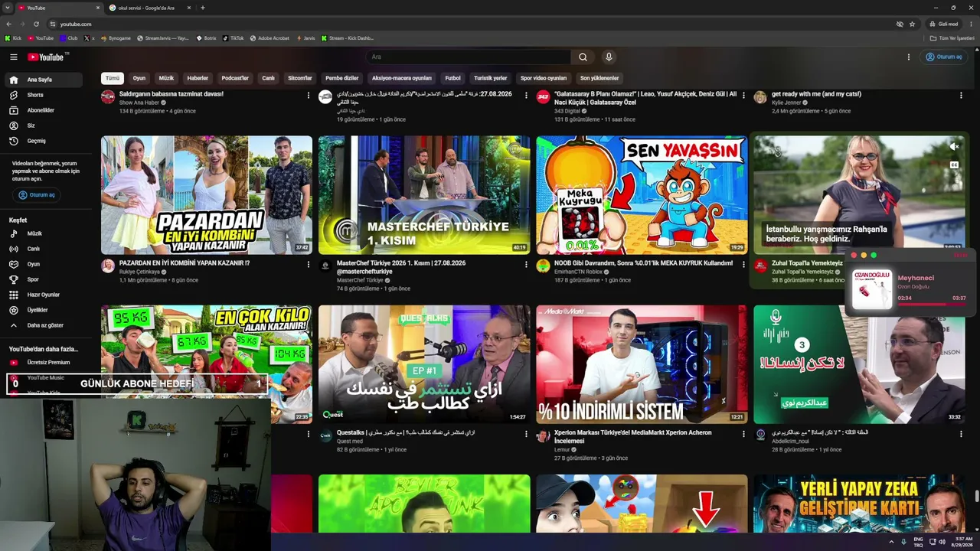
Task: Open options menu for Questalks video
Action: [x=526, y=434]
